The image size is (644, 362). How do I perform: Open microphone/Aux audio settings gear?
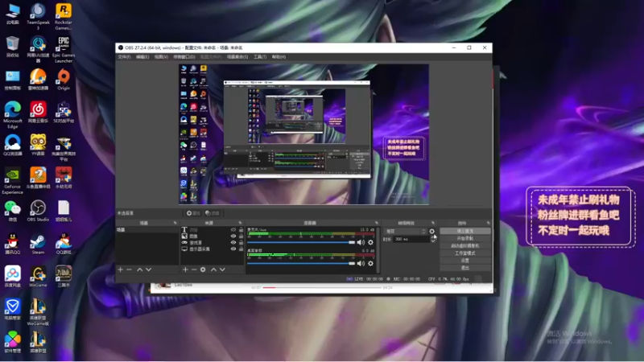pos(370,242)
